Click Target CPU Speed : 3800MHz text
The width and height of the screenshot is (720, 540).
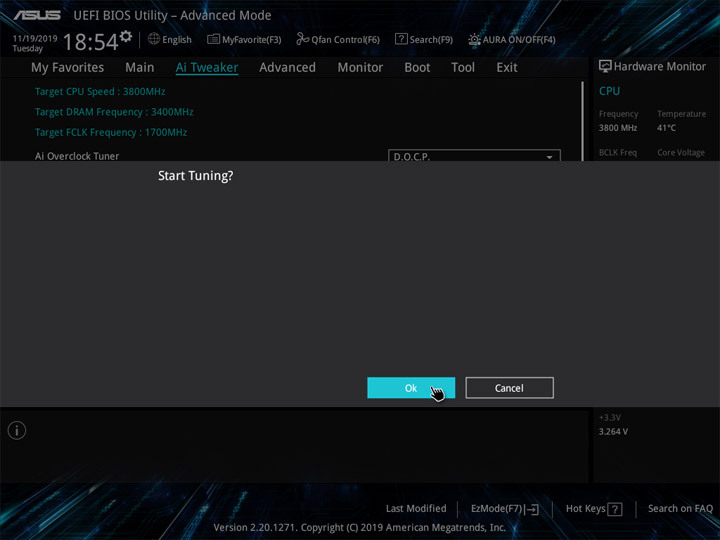100,91
